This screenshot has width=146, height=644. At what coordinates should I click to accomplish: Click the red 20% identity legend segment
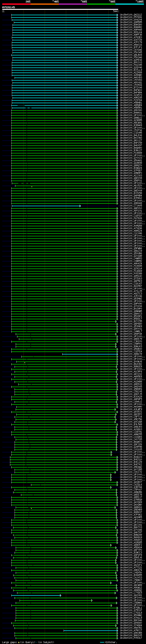[x=16, y=4]
